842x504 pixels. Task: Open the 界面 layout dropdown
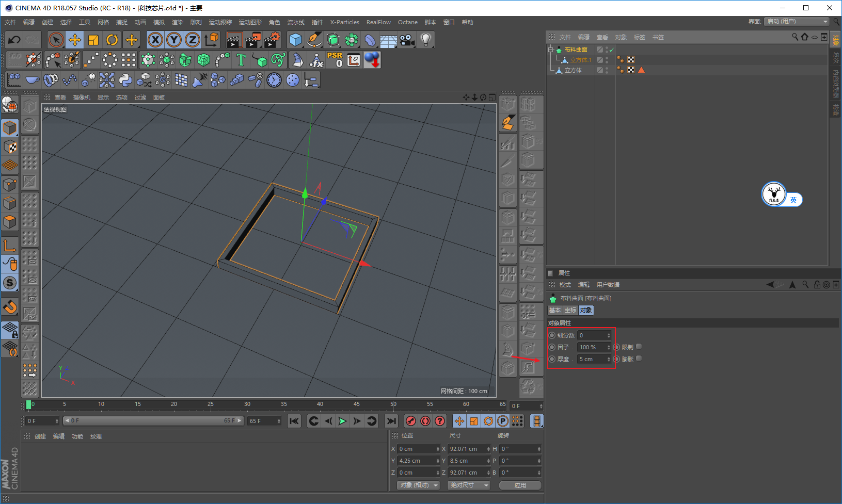pyautogui.click(x=797, y=21)
